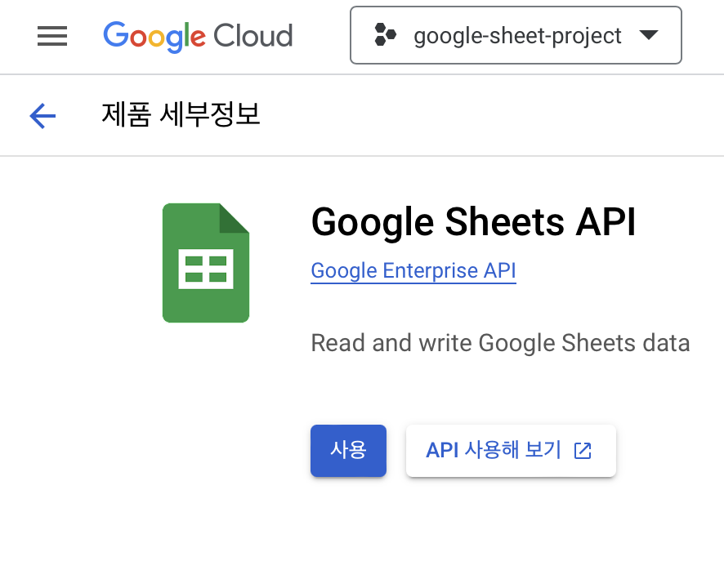Screen dimensions: 724x588
Task: Click the project selector dropdown arrow
Action: click(x=649, y=35)
